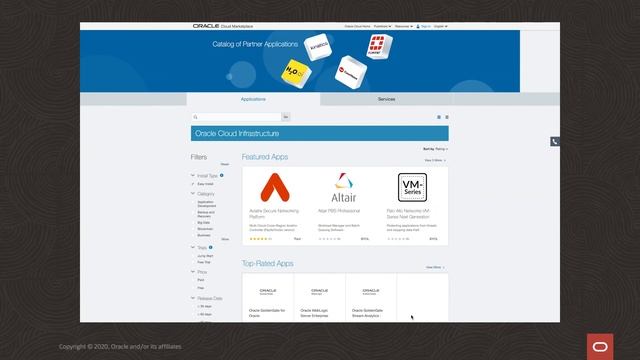Click Reset filters link
The image size is (640, 360).
pos(225,164)
